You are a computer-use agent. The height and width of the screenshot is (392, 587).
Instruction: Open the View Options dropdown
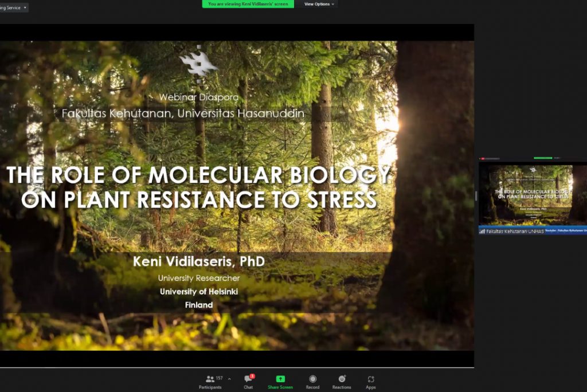tap(319, 4)
